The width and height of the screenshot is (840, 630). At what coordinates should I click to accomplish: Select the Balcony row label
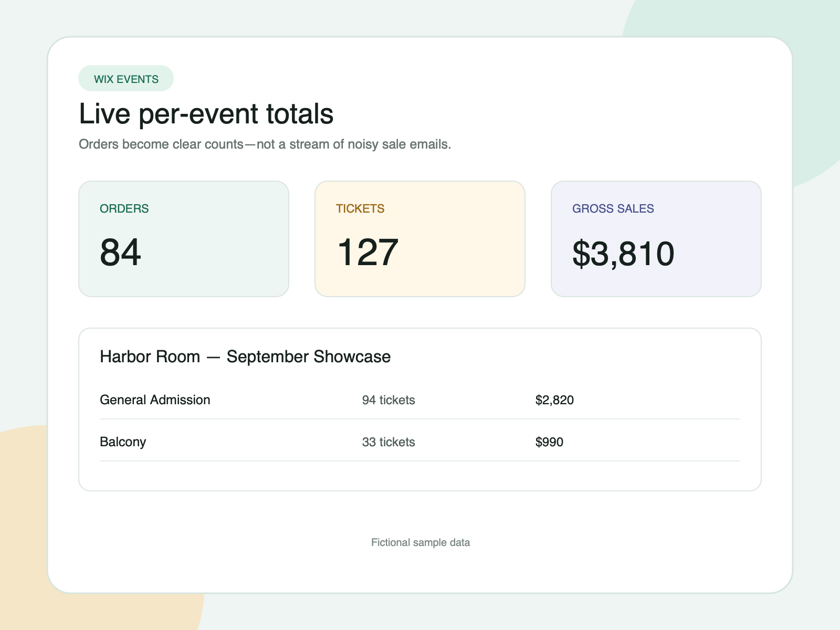pyautogui.click(x=123, y=442)
